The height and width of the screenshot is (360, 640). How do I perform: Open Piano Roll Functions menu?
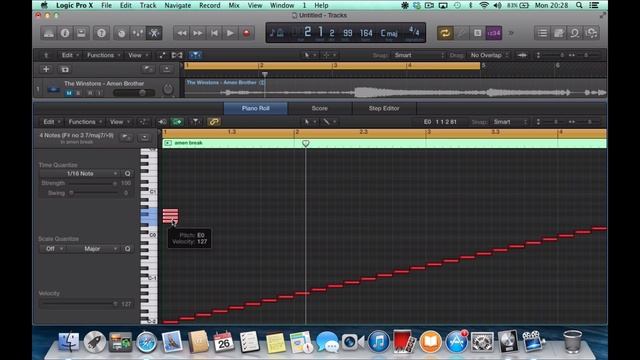pyautogui.click(x=85, y=122)
